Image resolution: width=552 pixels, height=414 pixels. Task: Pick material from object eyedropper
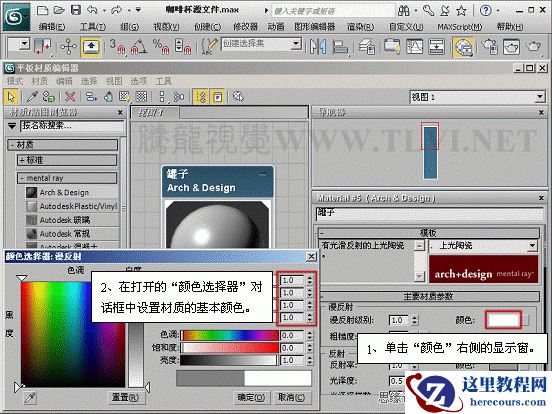(x=32, y=96)
